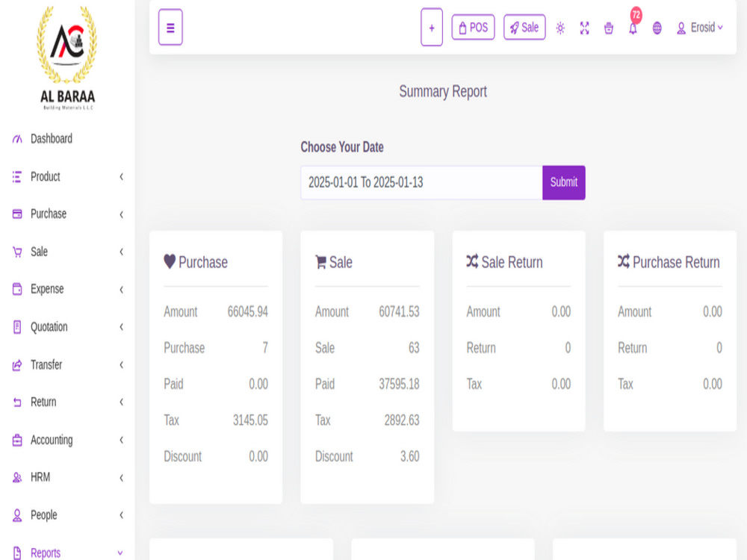The width and height of the screenshot is (747, 560).
Task: Expand the Product chevron
Action: tap(122, 177)
